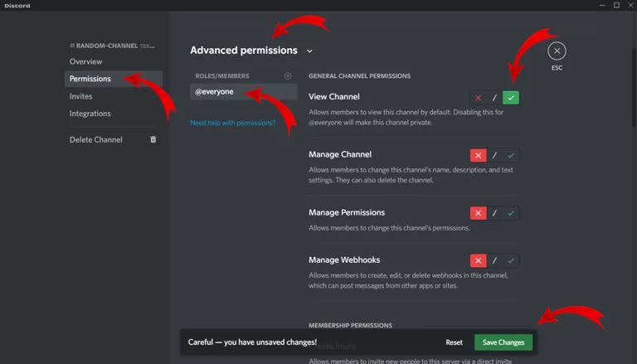Deny Manage Permissions with red X
Image resolution: width=637 pixels, height=364 pixels.
(478, 213)
